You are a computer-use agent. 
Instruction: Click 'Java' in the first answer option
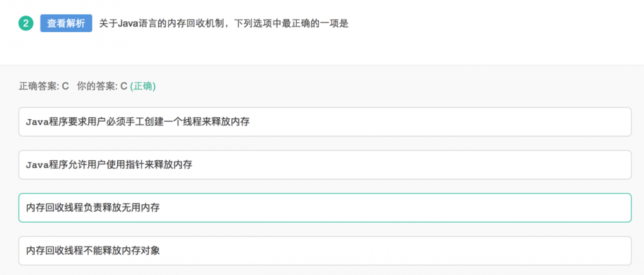point(37,122)
